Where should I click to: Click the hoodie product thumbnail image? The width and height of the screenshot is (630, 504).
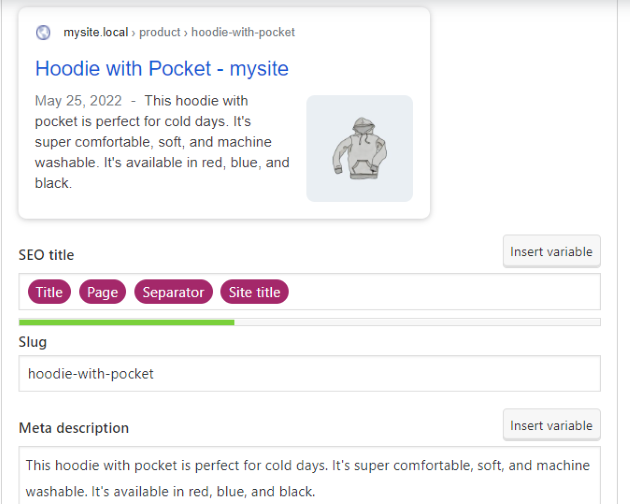[x=359, y=148]
